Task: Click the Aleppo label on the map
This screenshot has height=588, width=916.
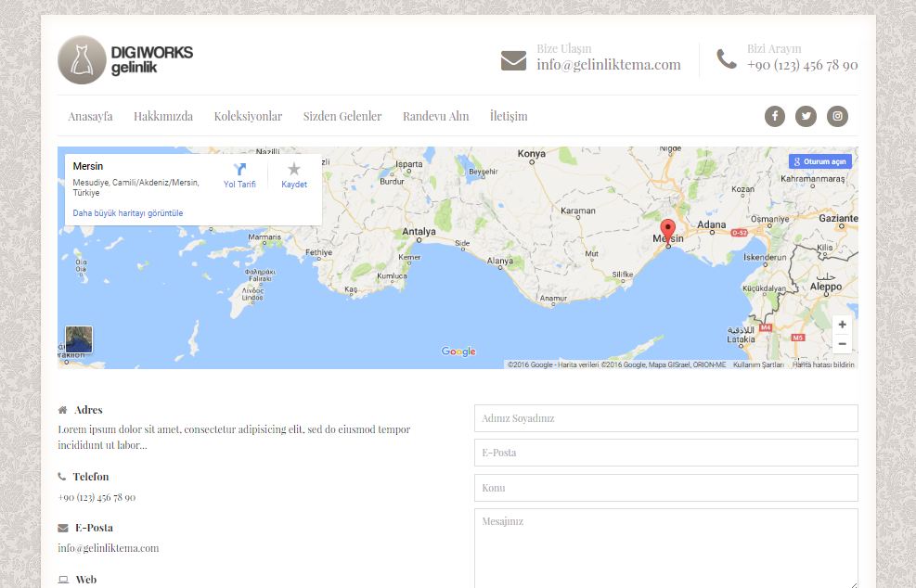Action: click(825, 287)
